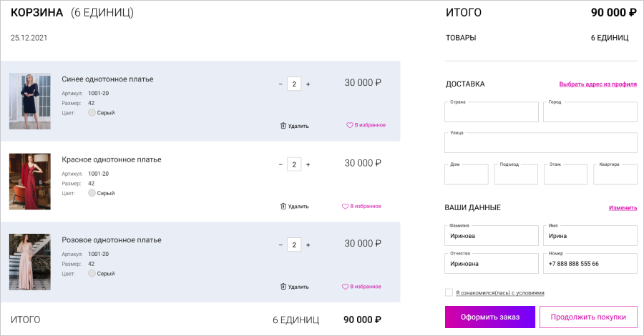Click heart icon on red dress row
The height and width of the screenshot is (336, 644).
346,206
